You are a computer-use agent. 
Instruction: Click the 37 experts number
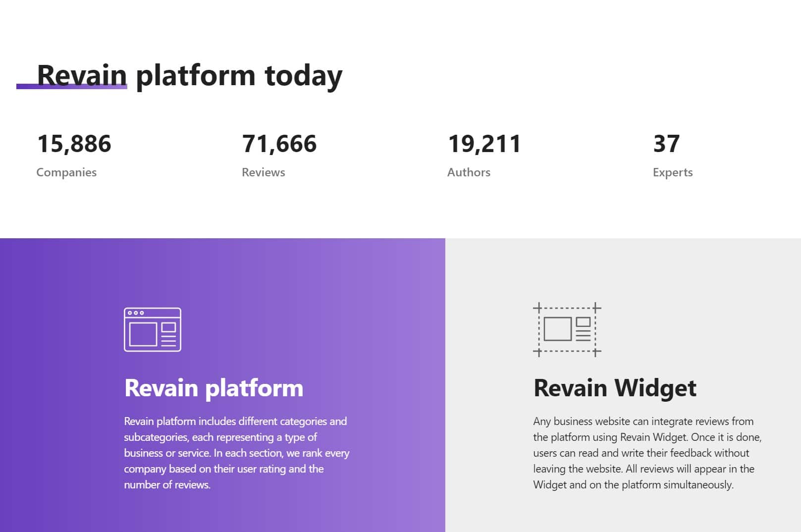tap(666, 144)
